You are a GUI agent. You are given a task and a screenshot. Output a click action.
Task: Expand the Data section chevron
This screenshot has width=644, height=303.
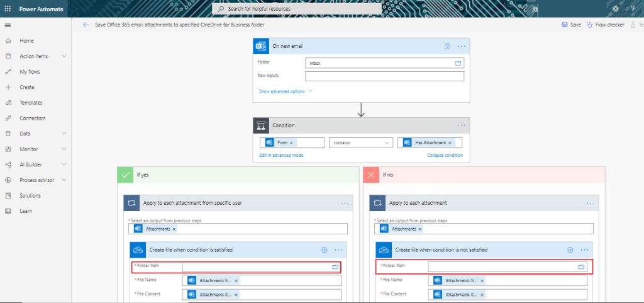coord(64,134)
